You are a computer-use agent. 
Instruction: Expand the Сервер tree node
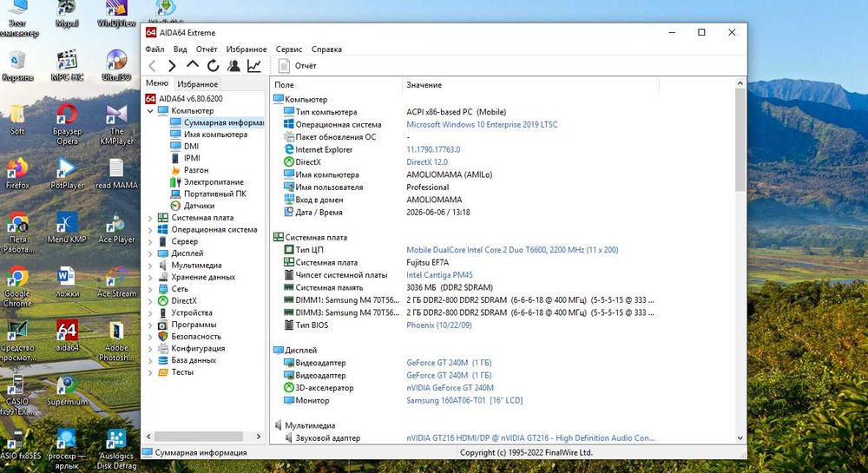click(x=150, y=242)
